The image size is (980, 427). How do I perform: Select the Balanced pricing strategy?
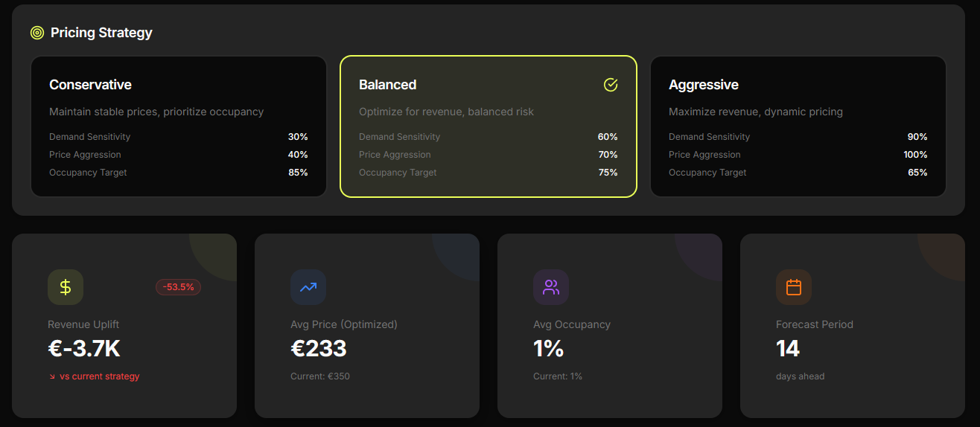[489, 126]
